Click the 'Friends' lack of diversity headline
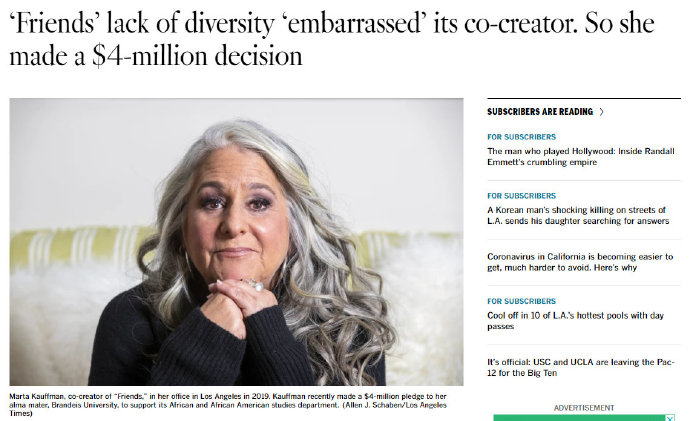This screenshot has height=421, width=690. click(x=332, y=40)
